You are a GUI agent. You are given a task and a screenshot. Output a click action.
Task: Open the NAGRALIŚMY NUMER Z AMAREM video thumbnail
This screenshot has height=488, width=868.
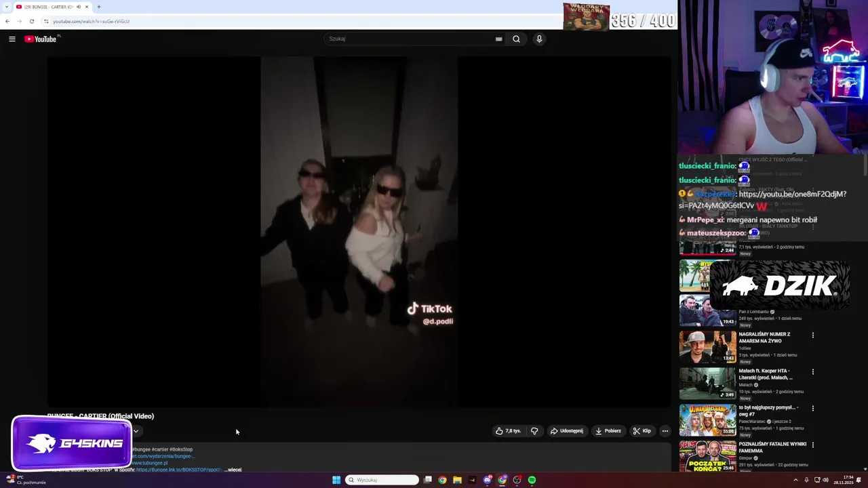coord(707,346)
